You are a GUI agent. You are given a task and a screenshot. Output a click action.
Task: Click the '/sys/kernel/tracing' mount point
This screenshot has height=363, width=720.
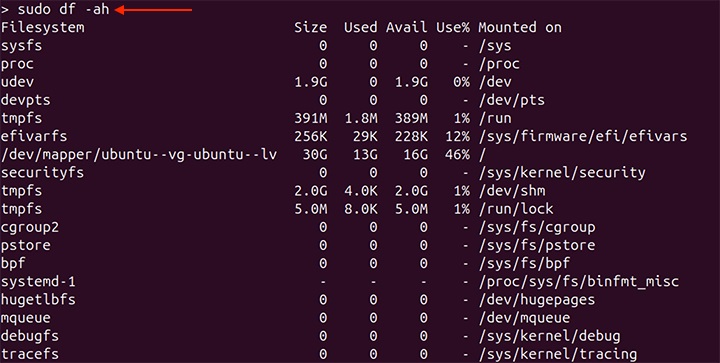557,355
